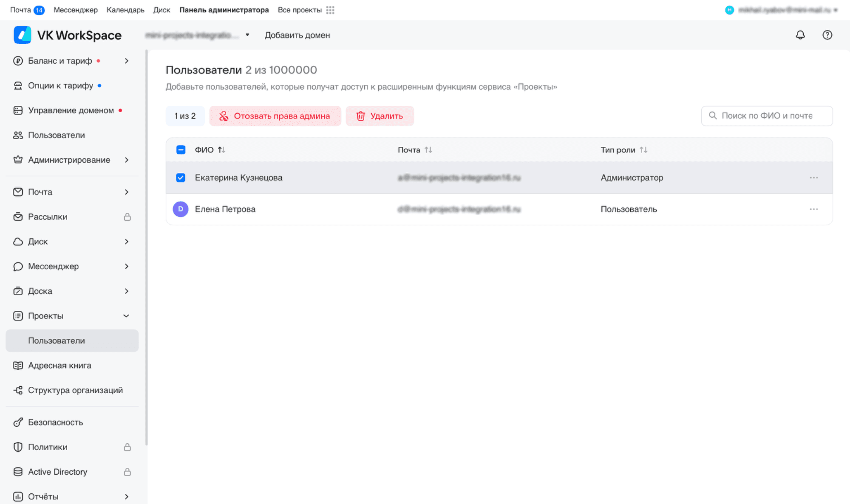This screenshot has width=850, height=504.
Task: Click the VK WorkSpace logo
Action: click(68, 35)
